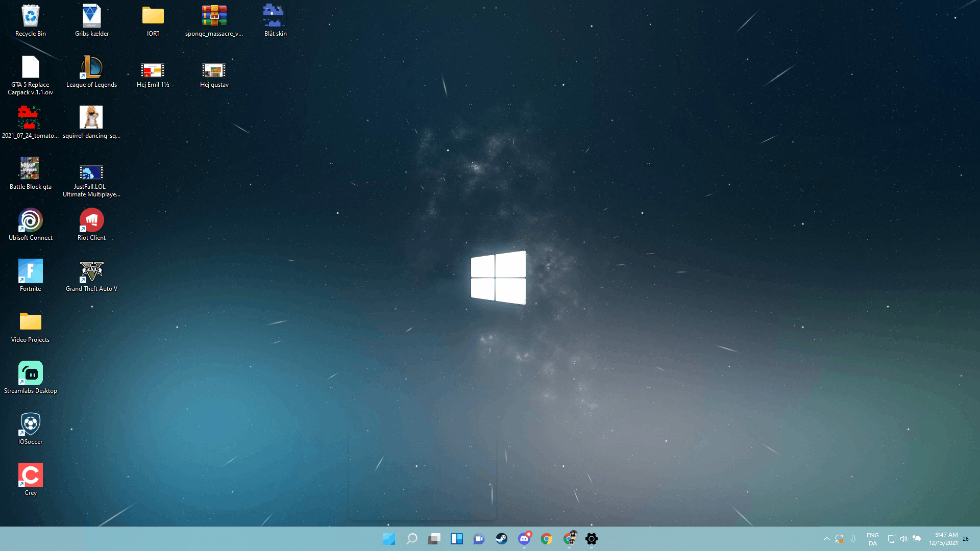Select the Ubisoft Connect shortcut
980x551 pixels.
point(31,224)
